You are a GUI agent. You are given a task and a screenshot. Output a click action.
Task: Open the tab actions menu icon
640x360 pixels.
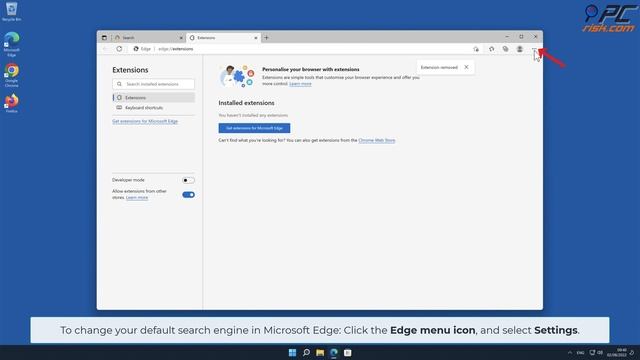click(104, 38)
